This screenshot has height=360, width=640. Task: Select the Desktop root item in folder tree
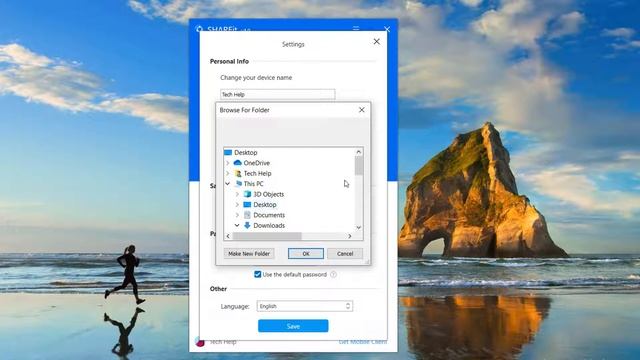246,152
